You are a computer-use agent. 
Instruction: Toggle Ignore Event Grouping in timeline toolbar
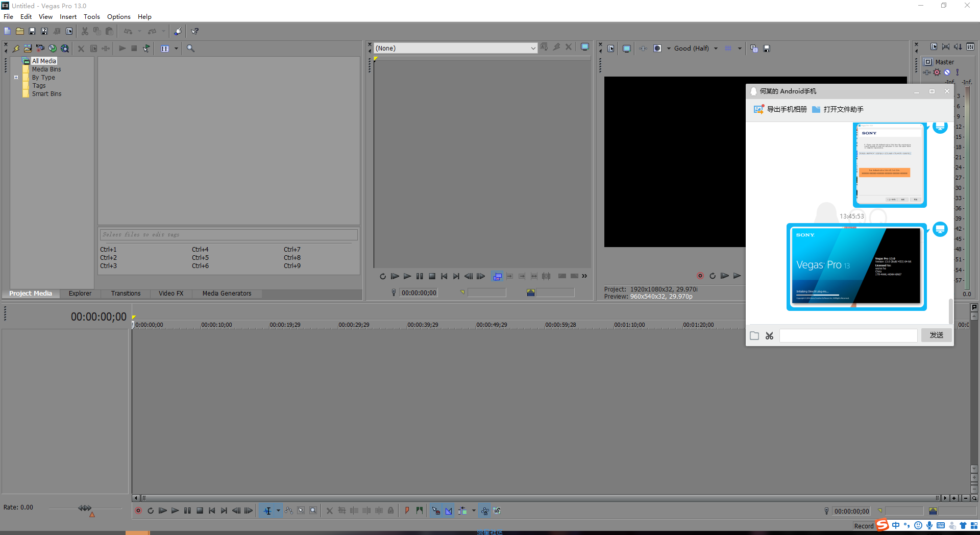[497, 510]
